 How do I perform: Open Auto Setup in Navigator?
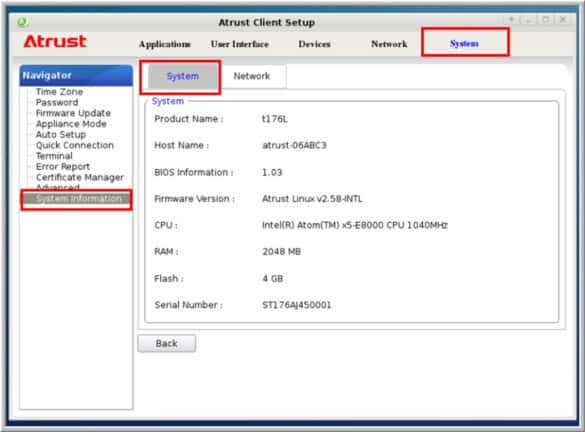pos(60,134)
